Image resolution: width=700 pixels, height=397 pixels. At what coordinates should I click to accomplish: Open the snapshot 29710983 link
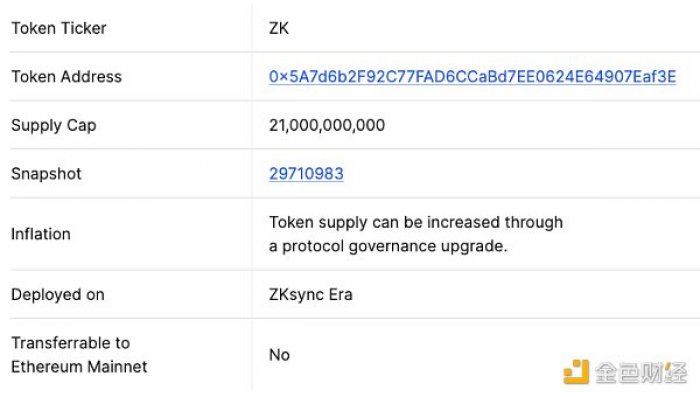(306, 174)
